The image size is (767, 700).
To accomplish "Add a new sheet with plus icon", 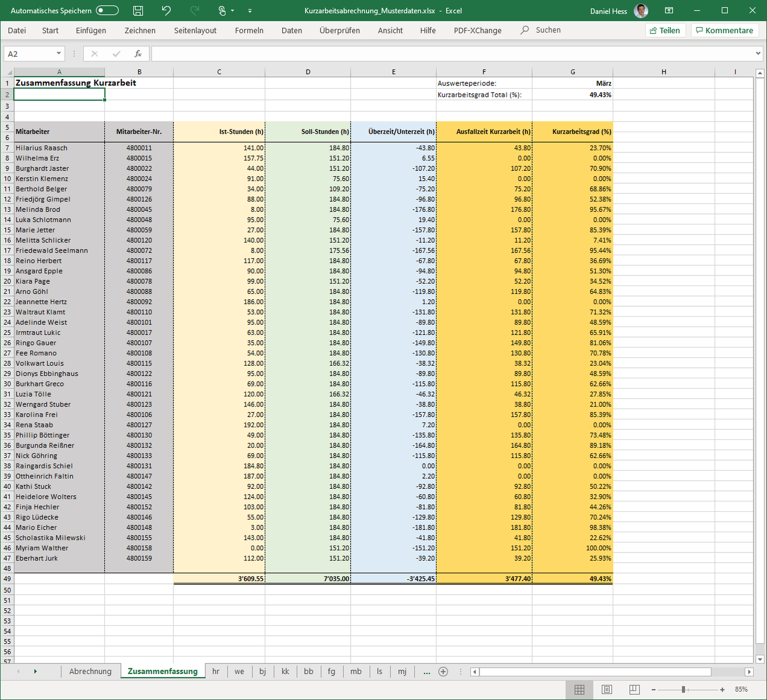I will tap(443, 671).
